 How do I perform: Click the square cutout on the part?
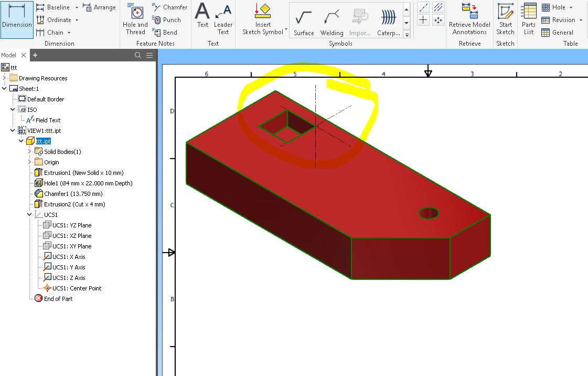point(287,127)
